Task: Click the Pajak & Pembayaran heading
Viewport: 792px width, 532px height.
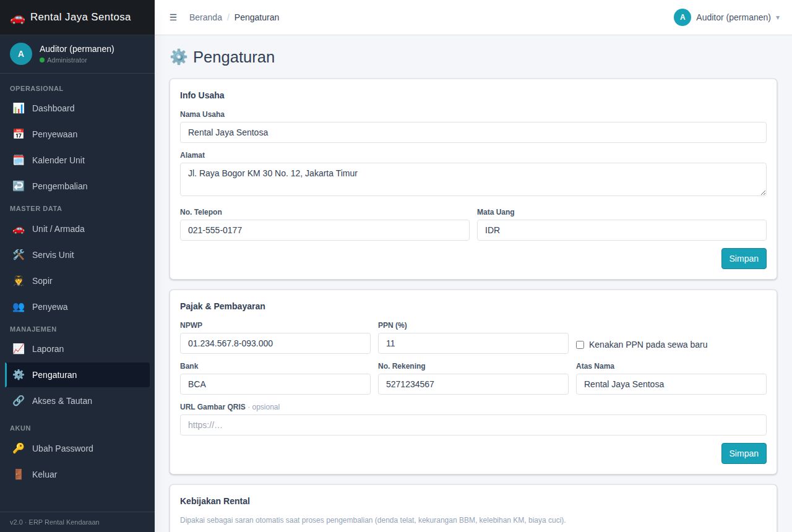Action: 223,306
